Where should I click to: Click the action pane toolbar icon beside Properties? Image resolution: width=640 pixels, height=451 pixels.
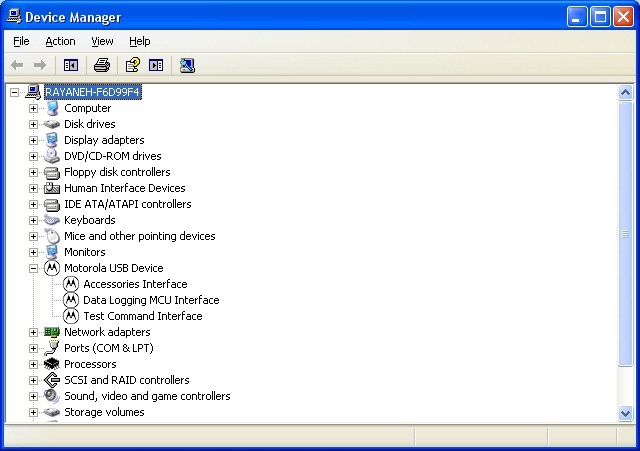pos(156,65)
